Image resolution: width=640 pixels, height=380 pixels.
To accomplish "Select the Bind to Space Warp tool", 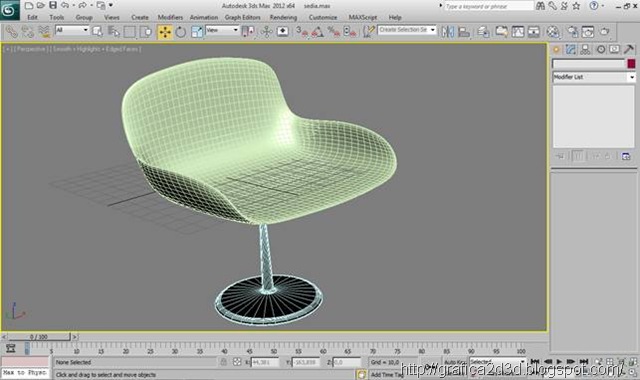I will click(x=44, y=31).
